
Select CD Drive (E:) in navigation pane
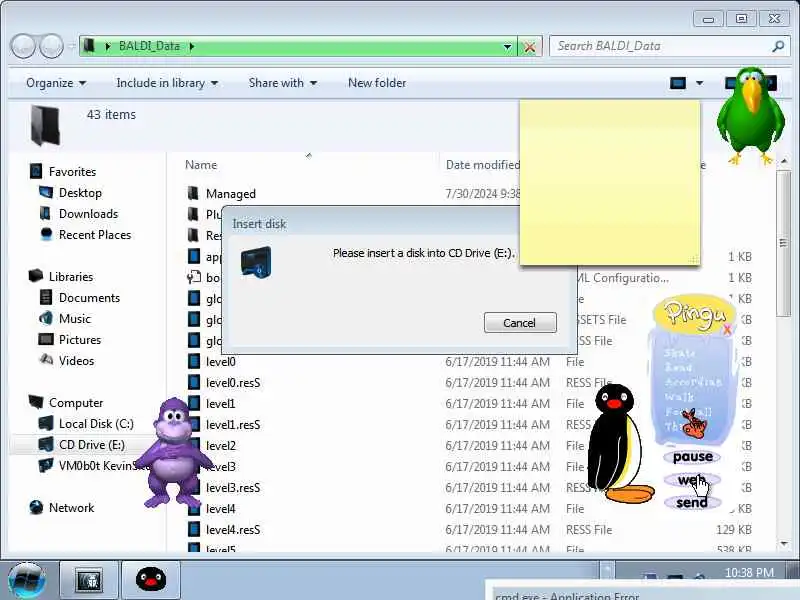(92, 445)
